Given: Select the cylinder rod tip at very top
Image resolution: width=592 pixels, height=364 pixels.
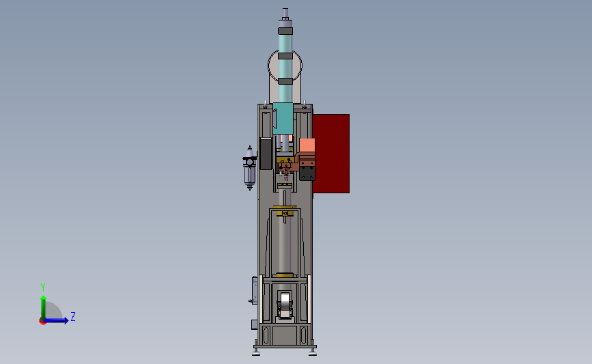Looking at the screenshot, I should tap(285, 13).
